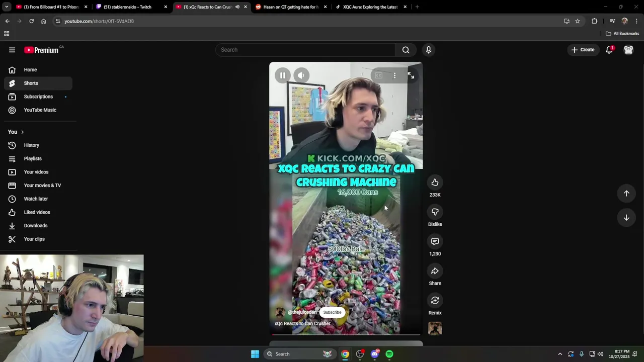Image resolution: width=644 pixels, height=362 pixels.
Task: Mute the playing tab's audio icon
Action: 237,7
